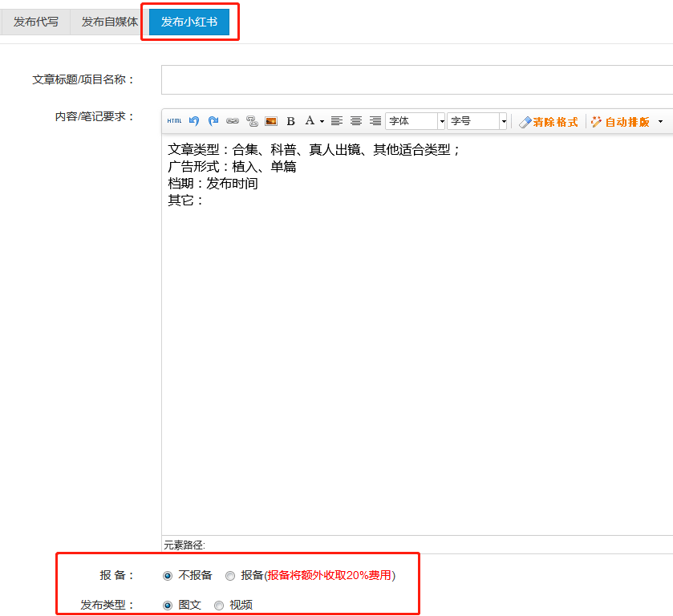
Task: Center align the text
Action: pos(356,121)
